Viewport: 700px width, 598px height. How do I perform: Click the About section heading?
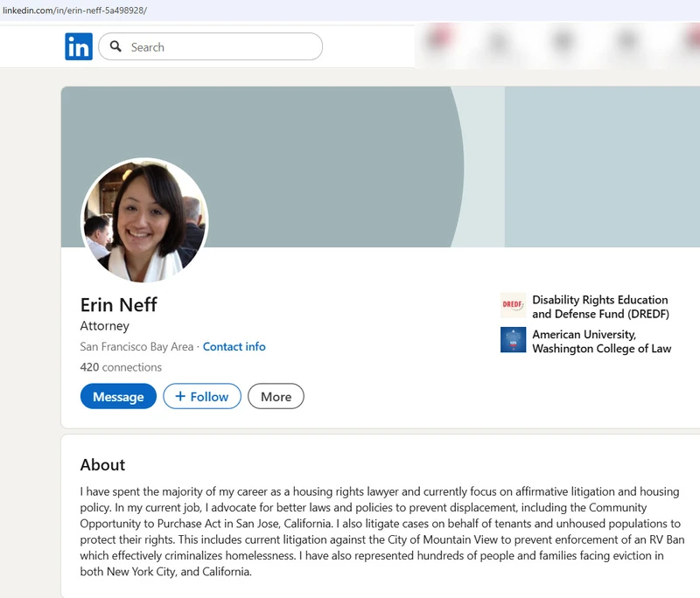(102, 464)
